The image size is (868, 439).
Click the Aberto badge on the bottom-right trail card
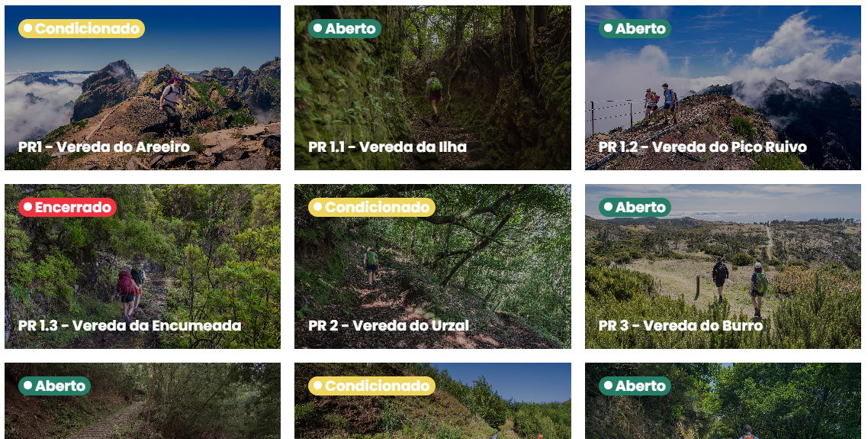point(635,386)
